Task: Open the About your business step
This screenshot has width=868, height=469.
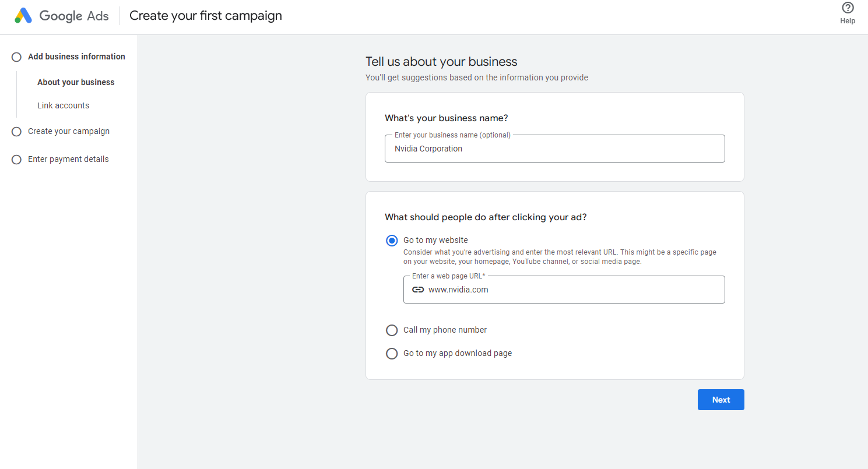Action: pyautogui.click(x=76, y=82)
